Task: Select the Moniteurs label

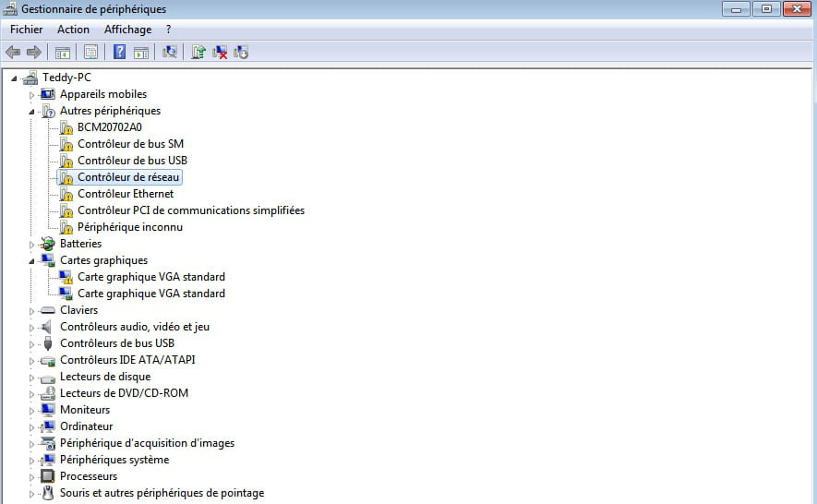Action: click(85, 410)
